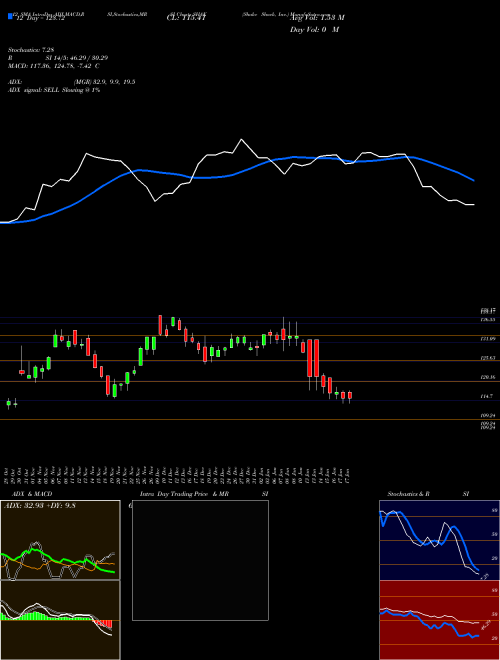Click the empty intra day trading panel
The image size is (500, 660).
click(x=200, y=560)
